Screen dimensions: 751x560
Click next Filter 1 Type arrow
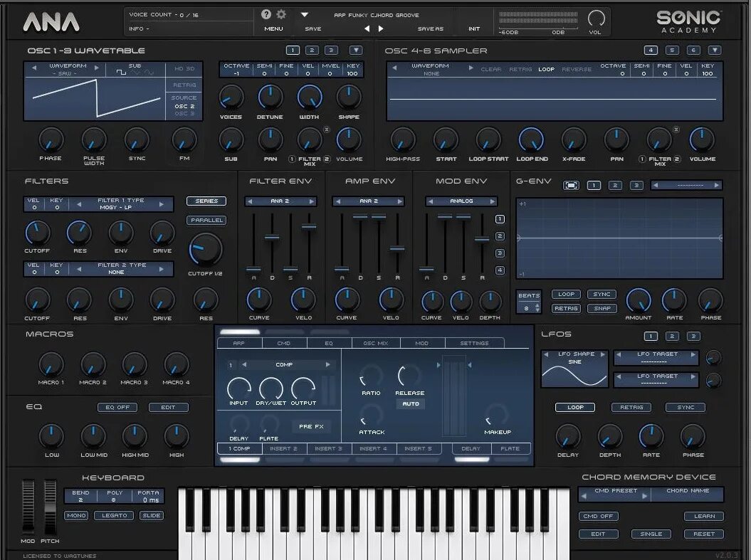[162, 204]
